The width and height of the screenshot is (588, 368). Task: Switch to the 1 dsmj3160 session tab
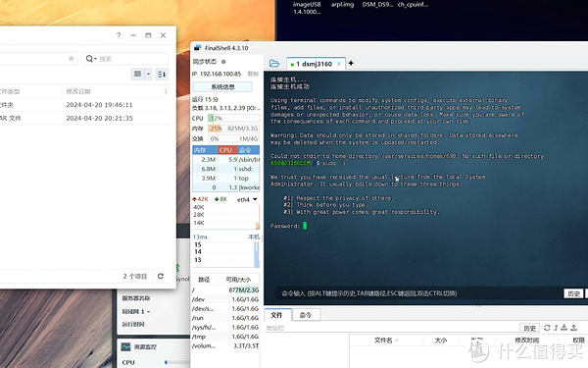(x=315, y=64)
